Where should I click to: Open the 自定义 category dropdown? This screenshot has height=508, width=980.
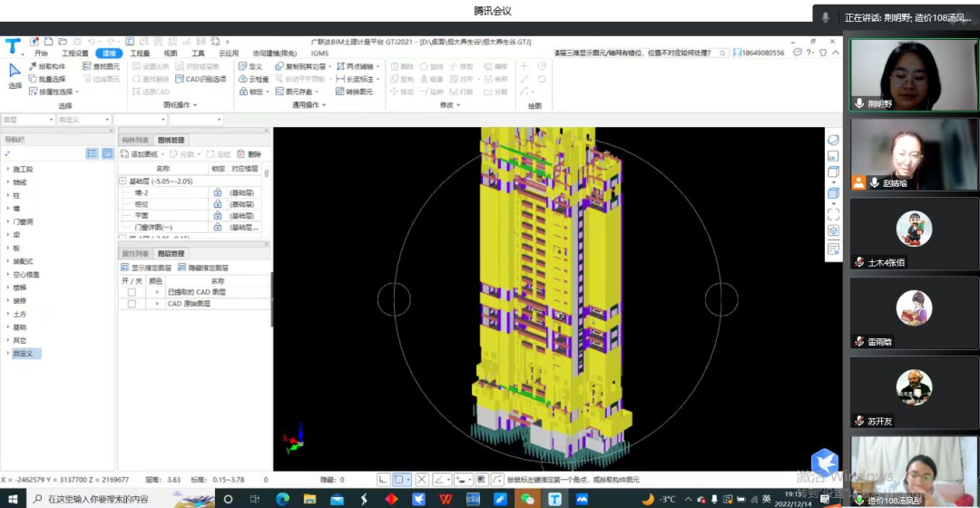(x=83, y=120)
